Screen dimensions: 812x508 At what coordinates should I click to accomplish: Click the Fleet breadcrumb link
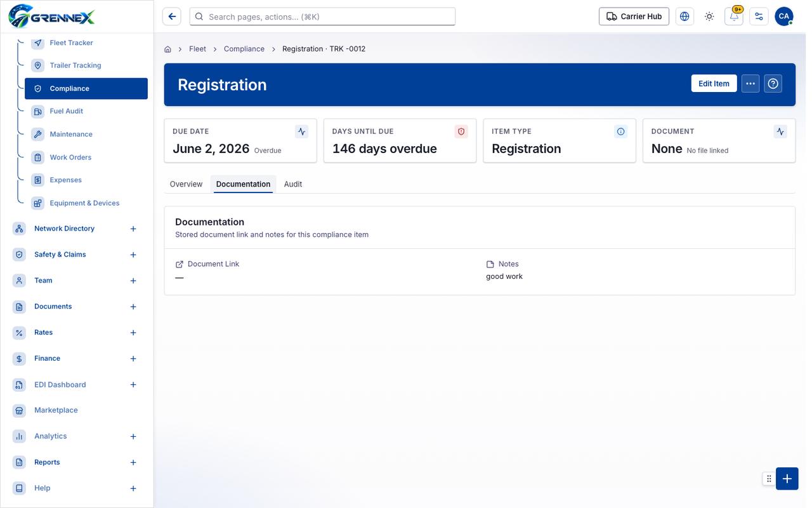pos(197,49)
